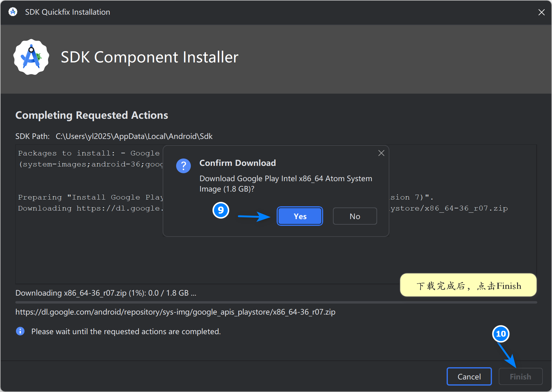The height and width of the screenshot is (392, 552).
Task: Click the question mark icon in dialog
Action: tap(183, 166)
